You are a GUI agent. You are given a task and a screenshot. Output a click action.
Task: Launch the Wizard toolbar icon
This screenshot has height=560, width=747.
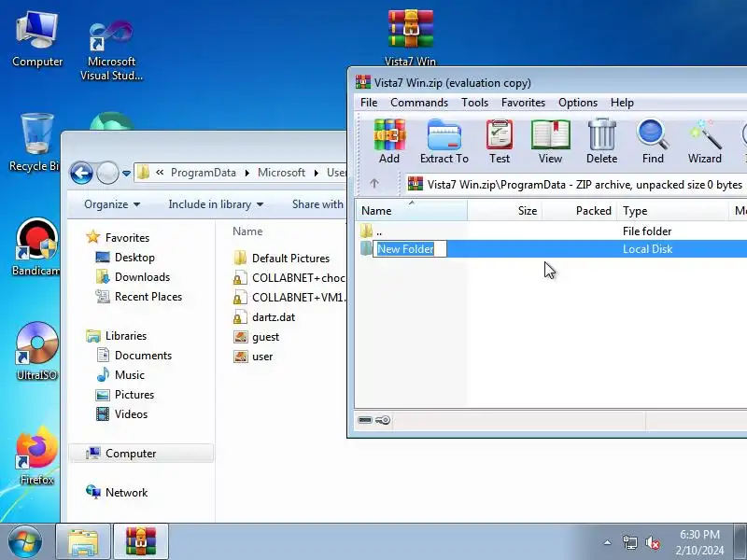705,142
